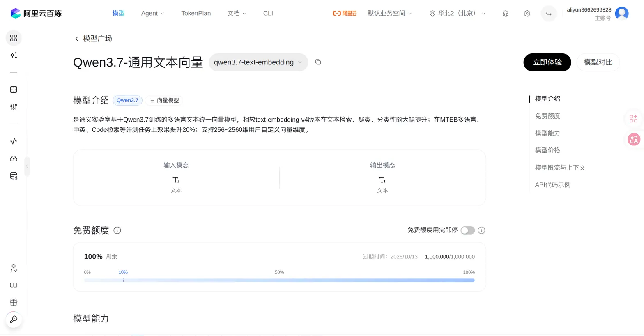Click the 100% 剩余 label
This screenshot has width=644, height=336.
101,257
